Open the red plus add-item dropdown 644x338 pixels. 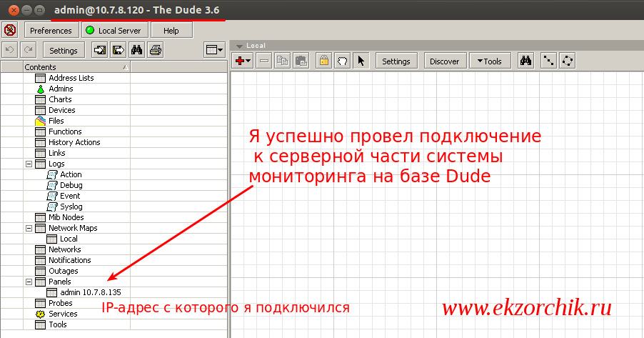[x=243, y=61]
